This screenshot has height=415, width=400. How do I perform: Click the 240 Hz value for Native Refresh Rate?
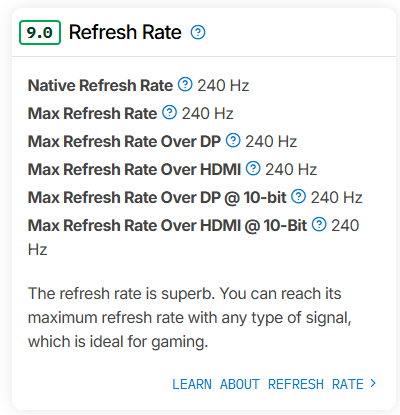(x=223, y=85)
